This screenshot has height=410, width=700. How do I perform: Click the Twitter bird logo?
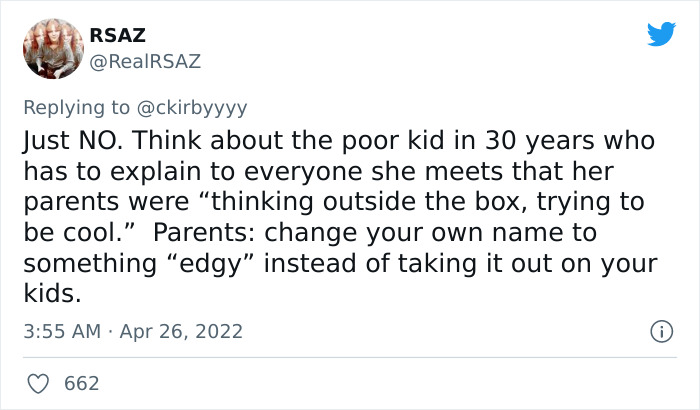pyautogui.click(x=661, y=35)
